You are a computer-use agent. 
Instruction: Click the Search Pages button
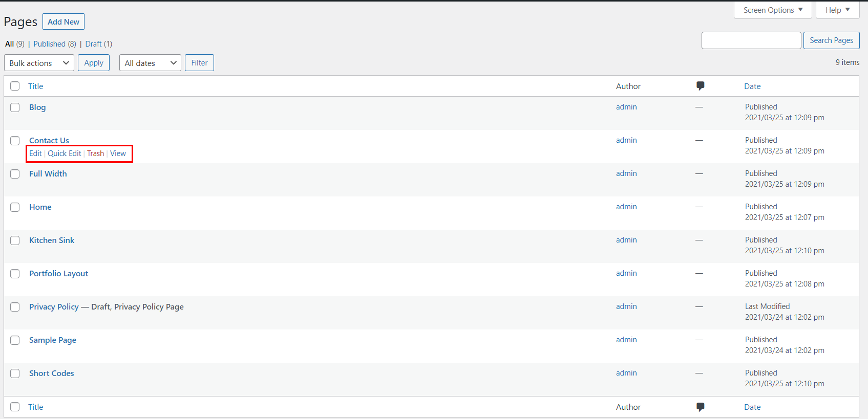[831, 40]
